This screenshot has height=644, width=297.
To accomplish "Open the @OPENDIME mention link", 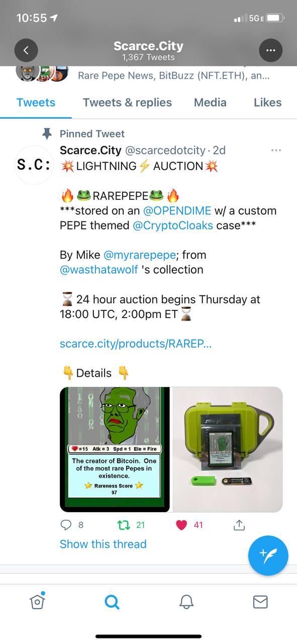I will pos(177,210).
